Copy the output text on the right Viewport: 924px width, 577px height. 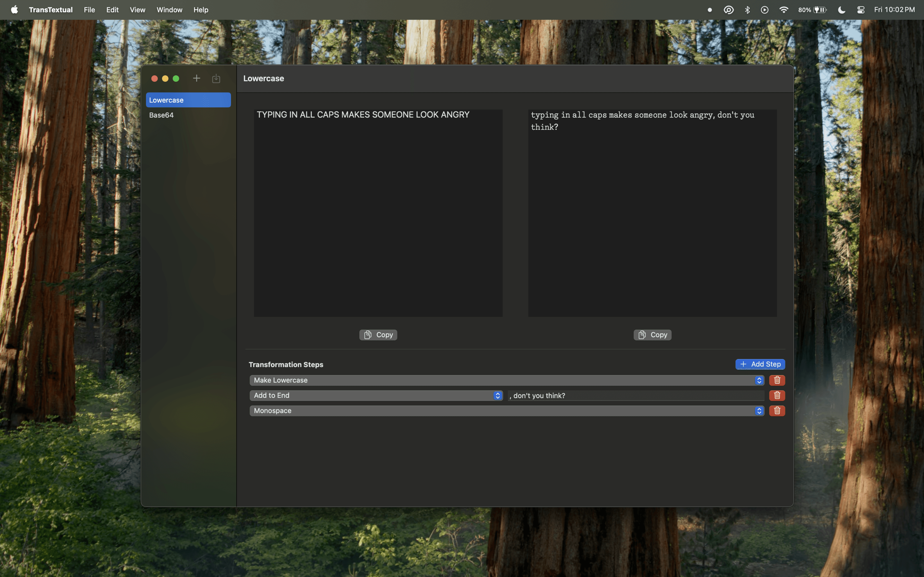coord(652,335)
